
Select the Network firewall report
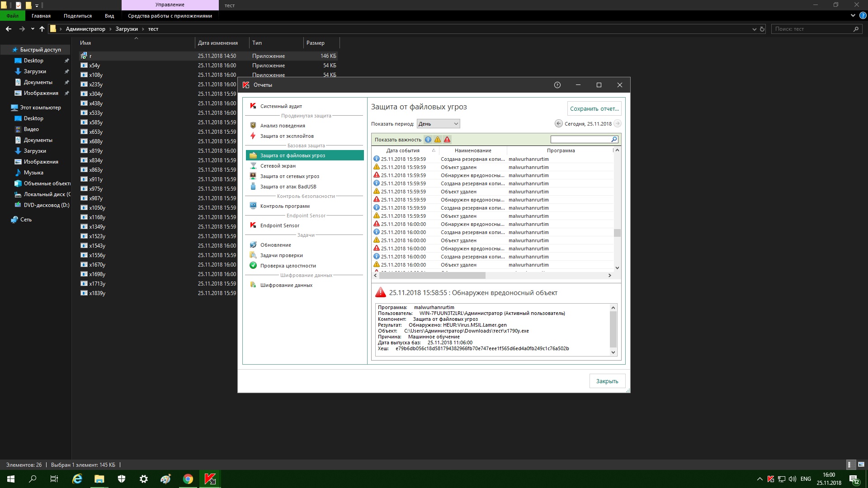tap(278, 166)
